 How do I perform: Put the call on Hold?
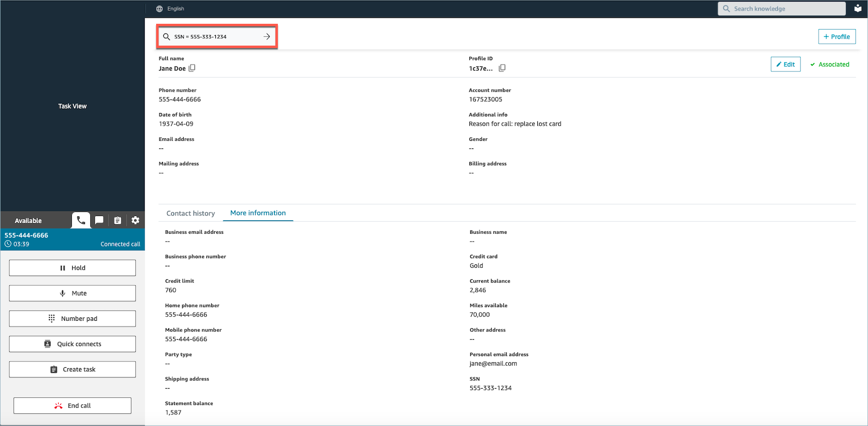coord(72,268)
